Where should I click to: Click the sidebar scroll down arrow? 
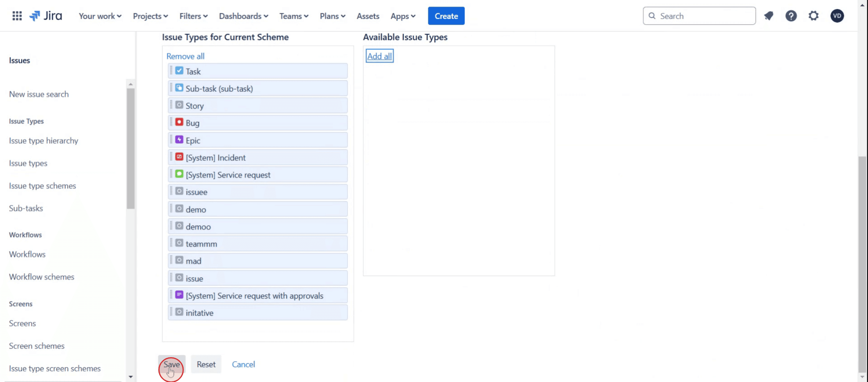[x=131, y=377]
